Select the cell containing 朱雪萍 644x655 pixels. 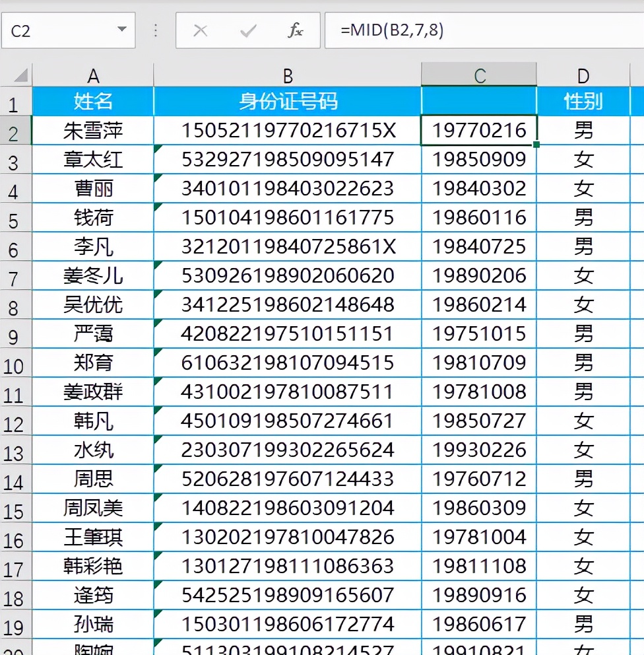point(94,130)
